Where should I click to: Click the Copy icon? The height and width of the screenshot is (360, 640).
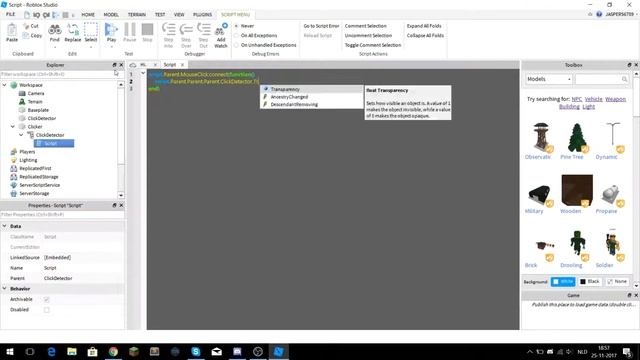click(x=26, y=36)
